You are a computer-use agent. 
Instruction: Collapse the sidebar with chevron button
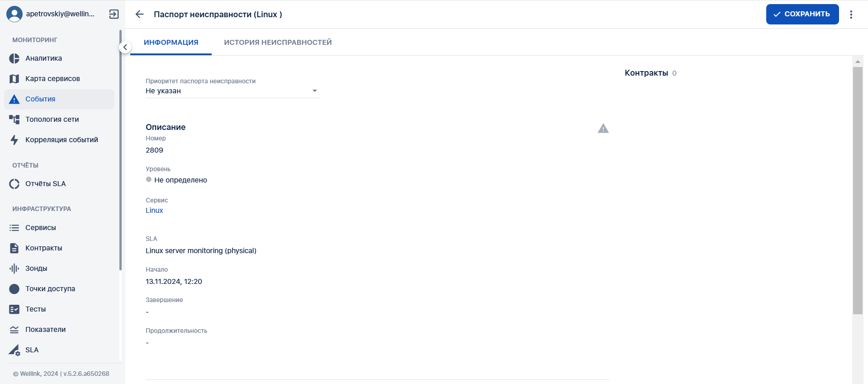pyautogui.click(x=125, y=47)
